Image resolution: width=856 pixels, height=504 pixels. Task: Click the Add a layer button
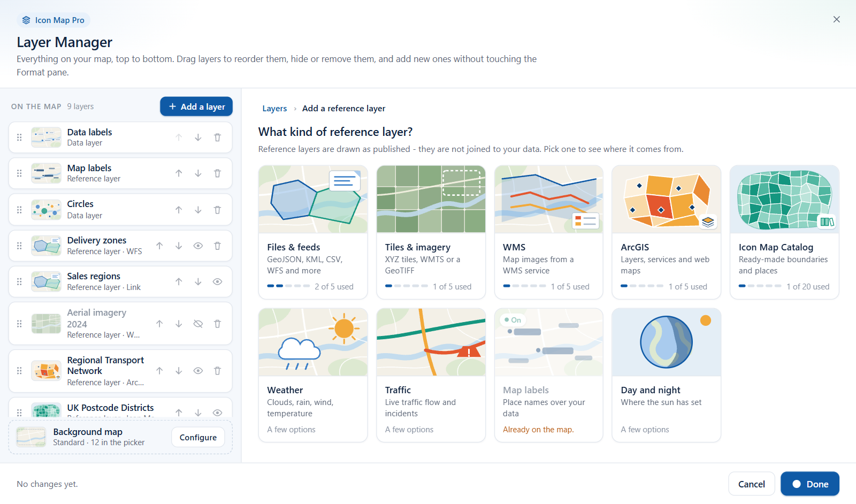tap(196, 106)
